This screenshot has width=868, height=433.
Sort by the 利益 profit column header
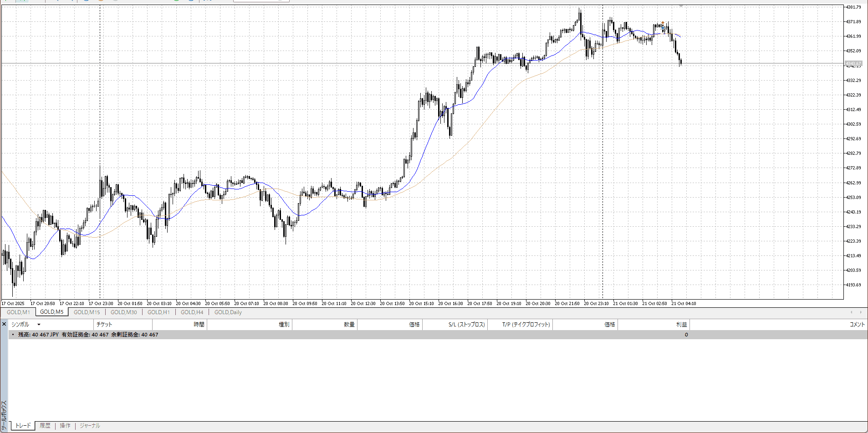[681, 325]
